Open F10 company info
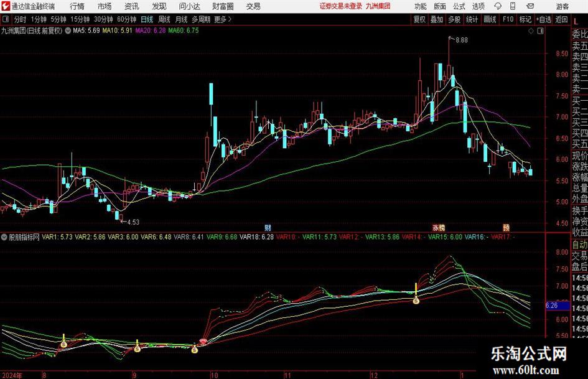Image resolution: width=588 pixels, height=379 pixels. click(x=508, y=19)
